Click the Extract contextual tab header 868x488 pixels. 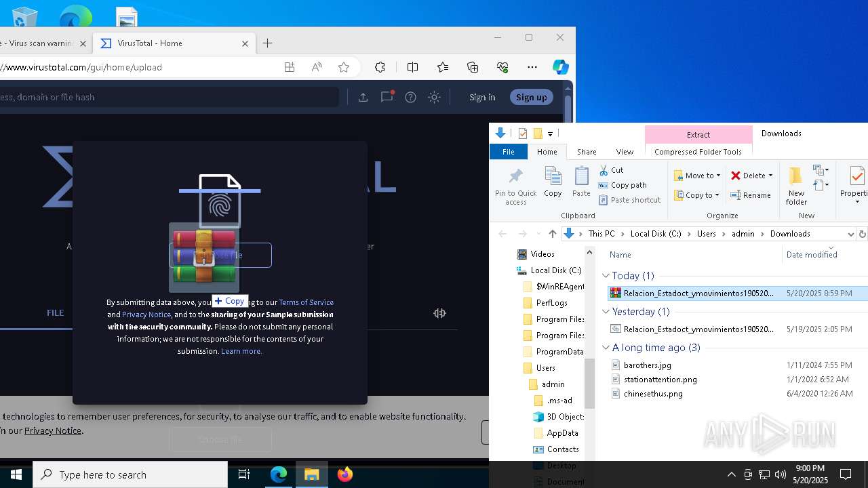tap(698, 134)
